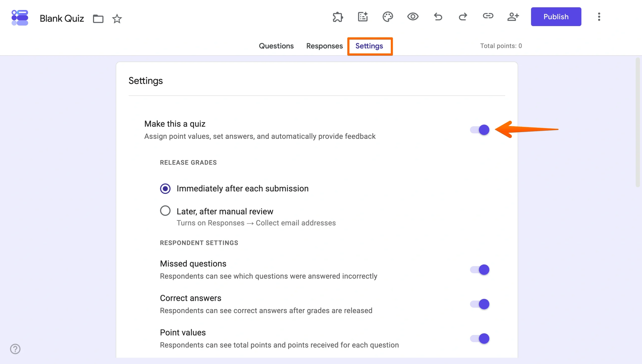This screenshot has width=642, height=364.
Task: Click the AI form-assist sparkle icon
Action: click(x=363, y=17)
